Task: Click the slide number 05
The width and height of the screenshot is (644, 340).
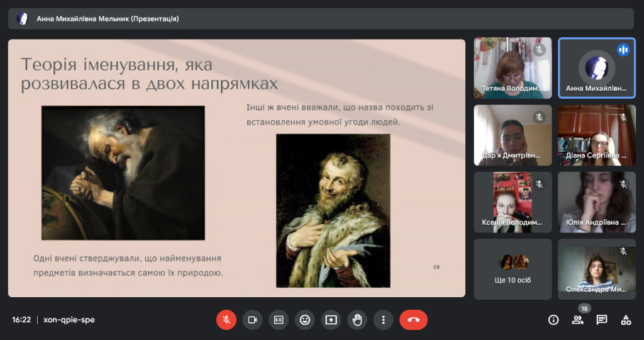Action: pyautogui.click(x=436, y=267)
